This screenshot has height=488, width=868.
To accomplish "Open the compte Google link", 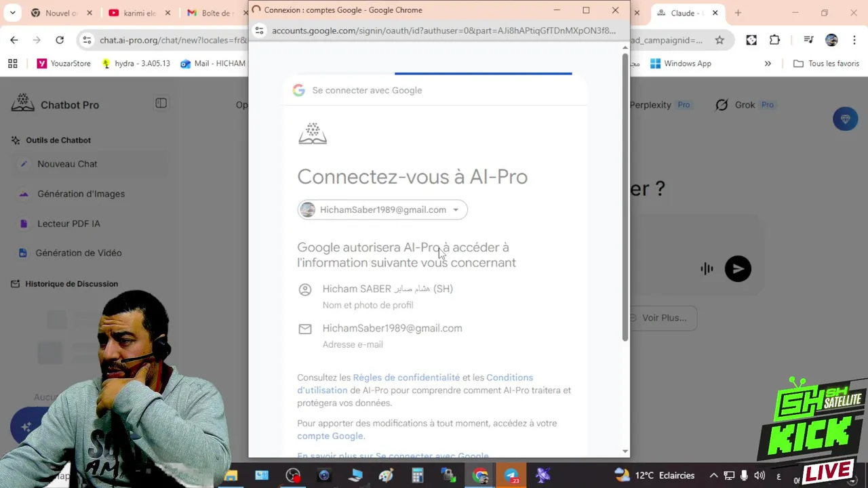I will point(330,436).
